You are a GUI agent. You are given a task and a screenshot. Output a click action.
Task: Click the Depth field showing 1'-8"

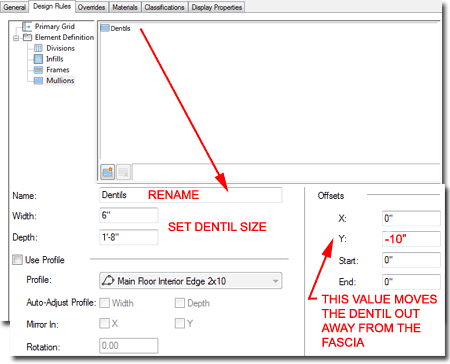(129, 237)
